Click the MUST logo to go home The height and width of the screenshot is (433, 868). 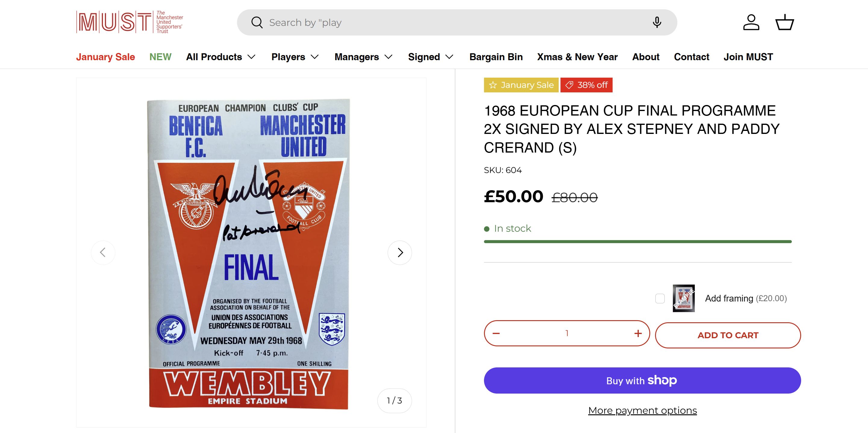pos(130,22)
